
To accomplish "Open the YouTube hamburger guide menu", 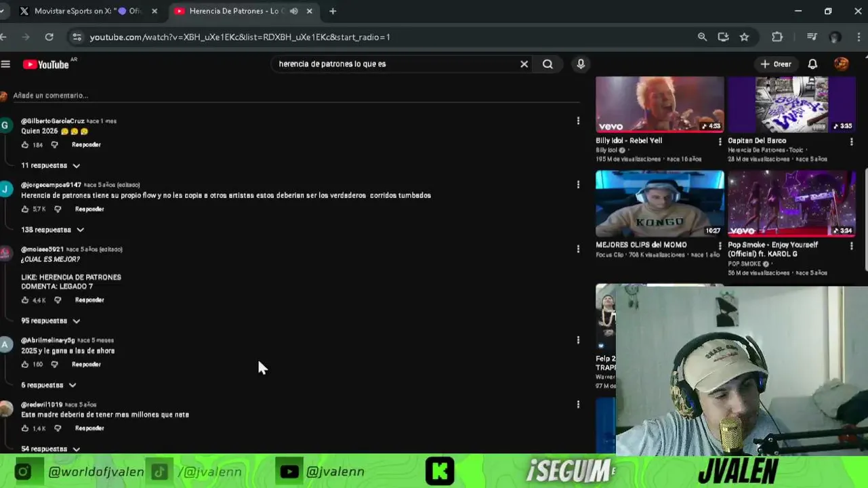I will click(x=6, y=64).
